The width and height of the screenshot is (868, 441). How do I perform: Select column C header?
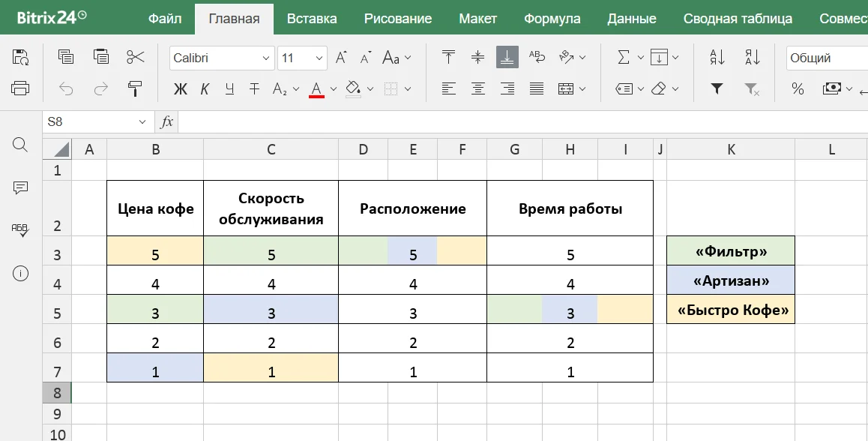pyautogui.click(x=271, y=149)
